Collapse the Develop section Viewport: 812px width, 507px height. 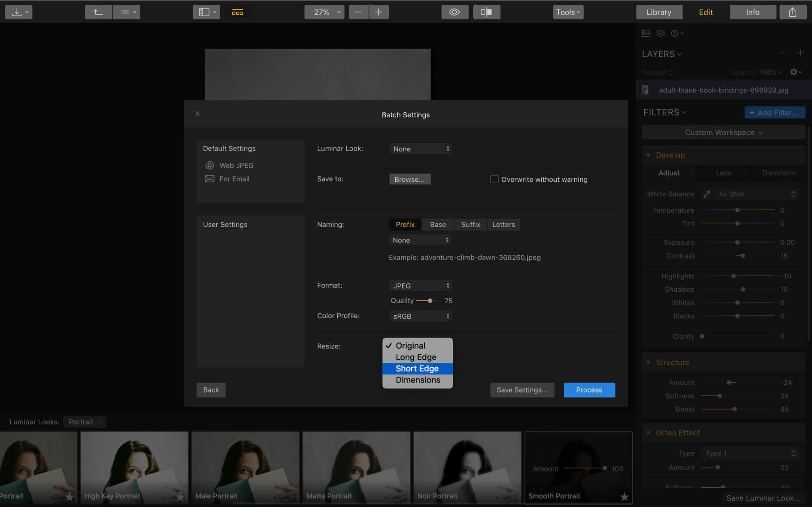coord(648,155)
